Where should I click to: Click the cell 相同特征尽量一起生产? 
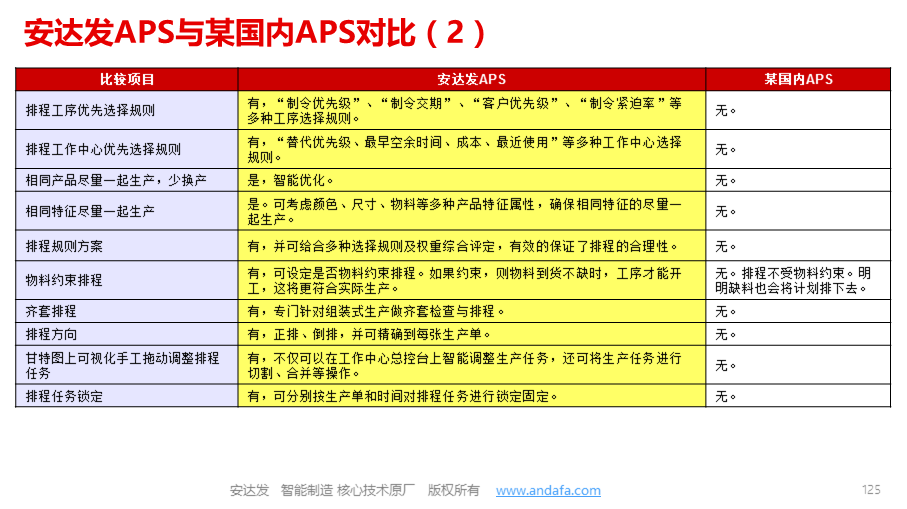click(x=127, y=211)
